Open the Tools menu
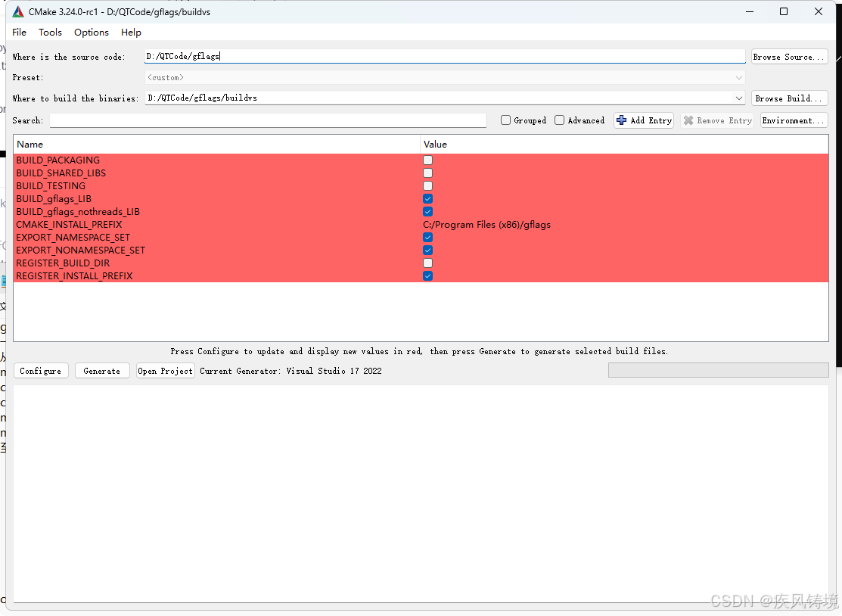 [50, 33]
